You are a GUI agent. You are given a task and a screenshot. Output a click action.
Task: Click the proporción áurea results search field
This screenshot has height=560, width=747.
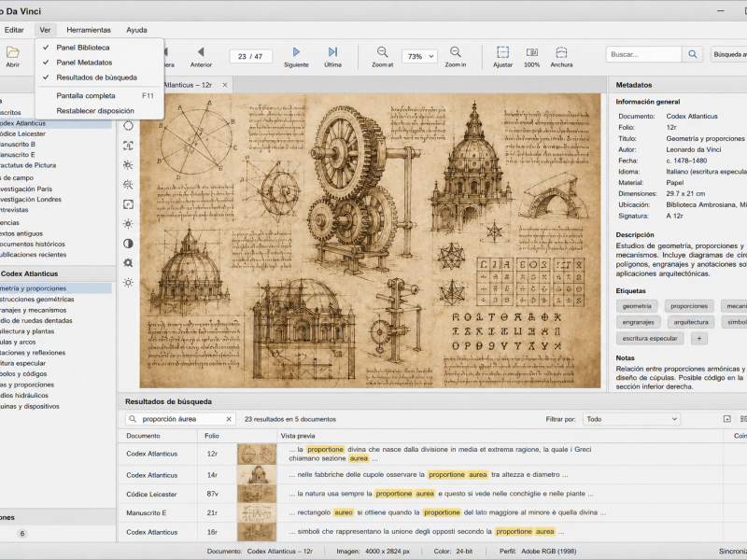coord(181,419)
